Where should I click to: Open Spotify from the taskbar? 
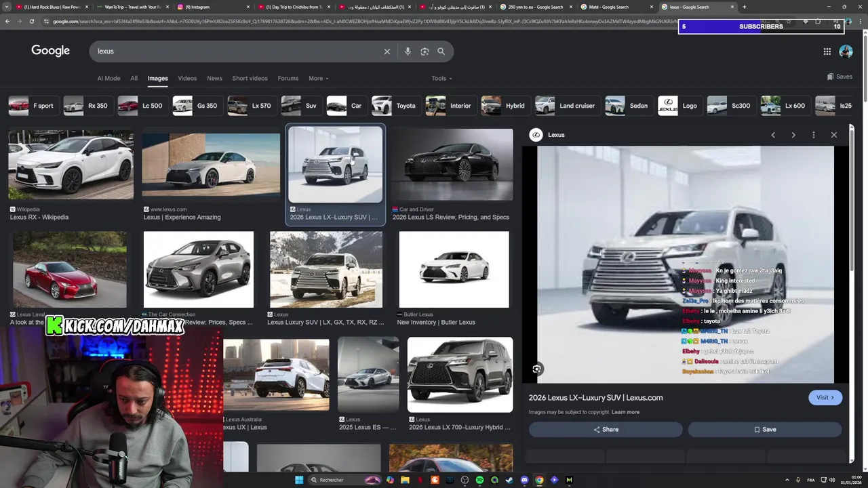(x=479, y=480)
